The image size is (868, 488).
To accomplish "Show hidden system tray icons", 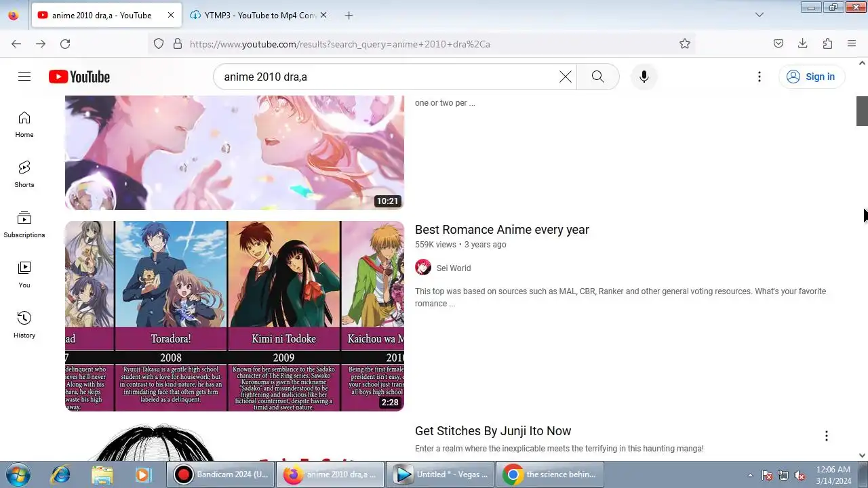I will [x=750, y=475].
